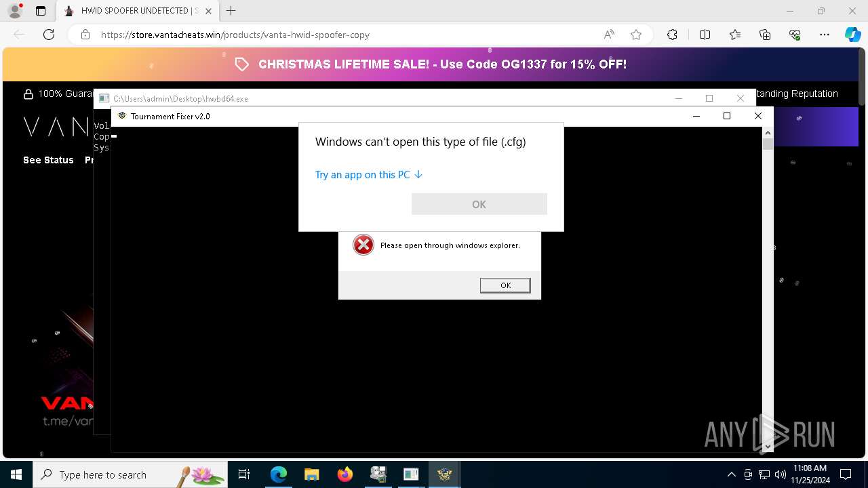Click the OK button in .cfg dialog
Viewport: 868px width, 488px height.
(x=479, y=204)
